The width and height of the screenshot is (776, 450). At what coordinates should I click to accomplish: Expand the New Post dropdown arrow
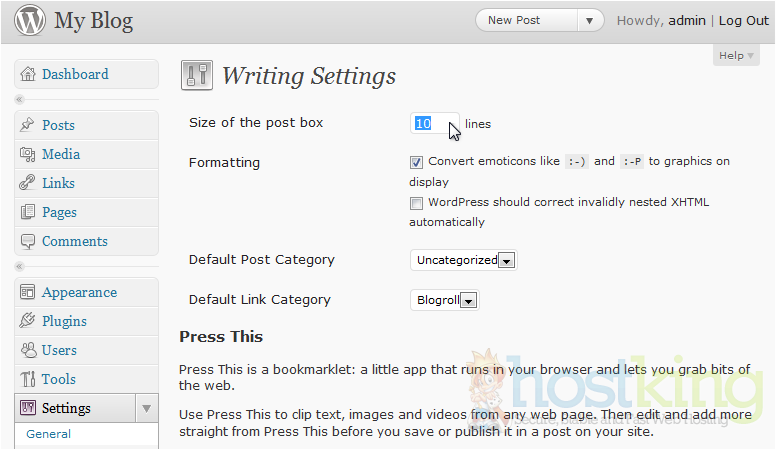(591, 20)
